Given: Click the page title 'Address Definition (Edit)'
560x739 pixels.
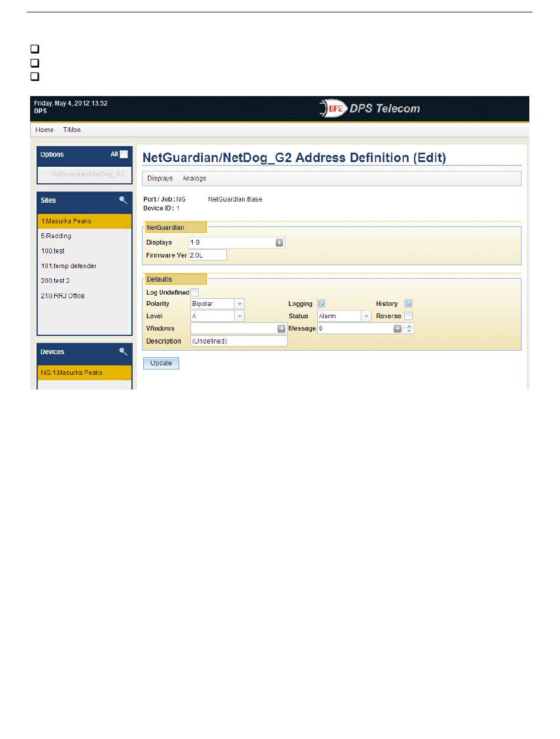Looking at the screenshot, I should (370, 157).
